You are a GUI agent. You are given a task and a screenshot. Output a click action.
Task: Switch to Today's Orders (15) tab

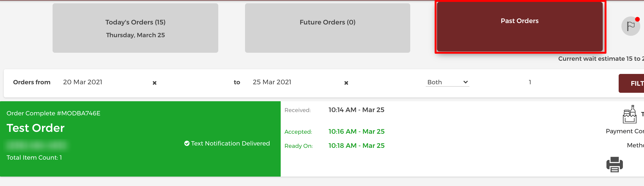pyautogui.click(x=135, y=28)
